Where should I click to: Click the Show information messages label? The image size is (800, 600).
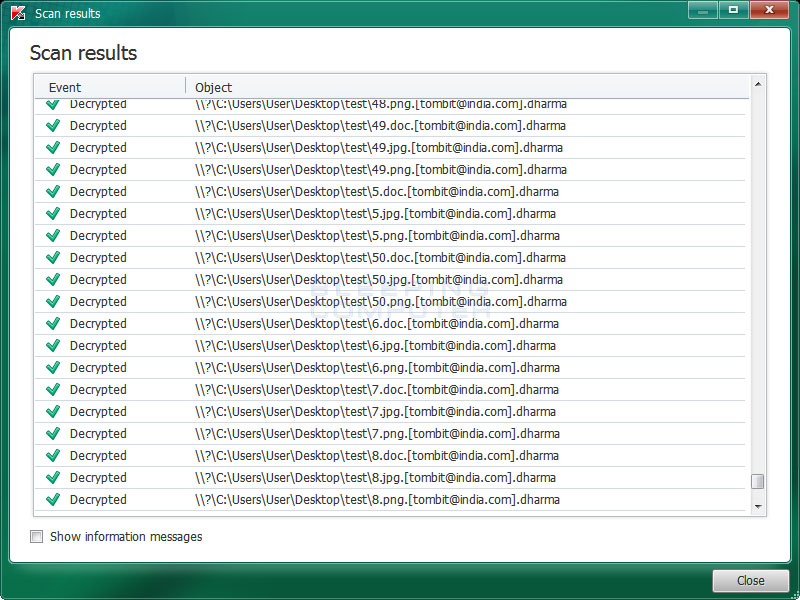126,537
